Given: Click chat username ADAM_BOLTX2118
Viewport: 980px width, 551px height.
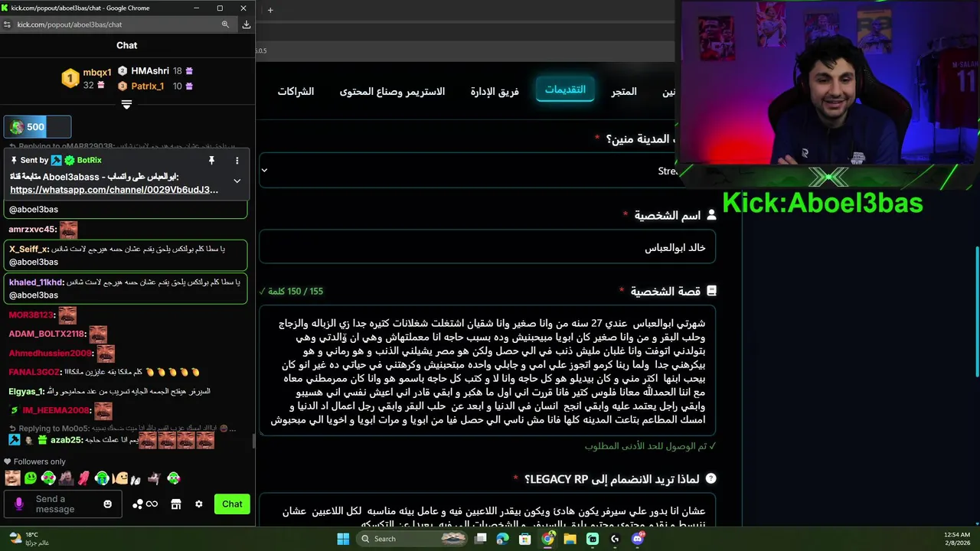Looking at the screenshot, I should [47, 334].
